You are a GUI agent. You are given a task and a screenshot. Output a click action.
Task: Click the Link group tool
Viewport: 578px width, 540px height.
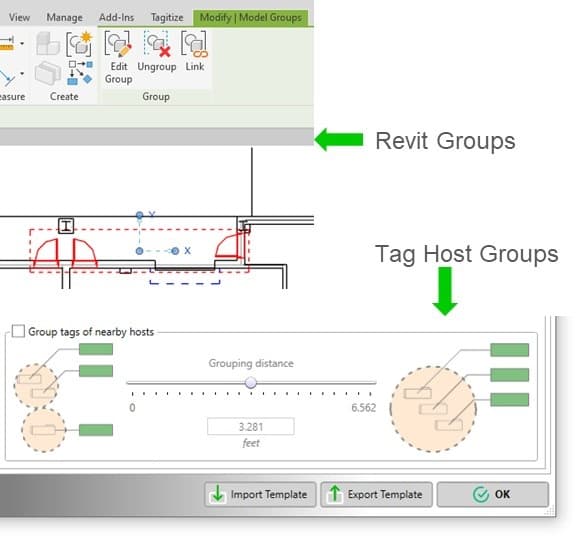pyautogui.click(x=195, y=52)
